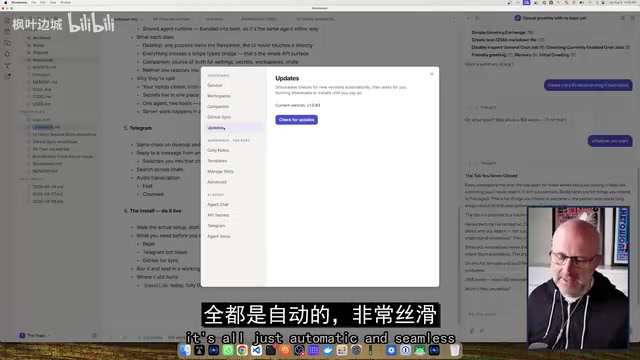
Task: Expand the Projects folder in file tree
Action: click(40, 53)
